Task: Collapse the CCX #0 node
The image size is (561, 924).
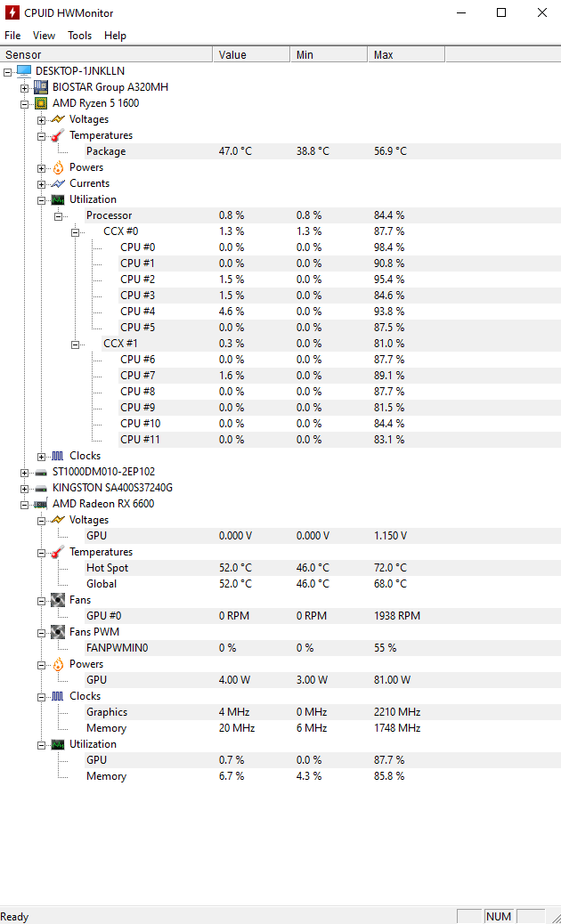Action: click(x=76, y=232)
